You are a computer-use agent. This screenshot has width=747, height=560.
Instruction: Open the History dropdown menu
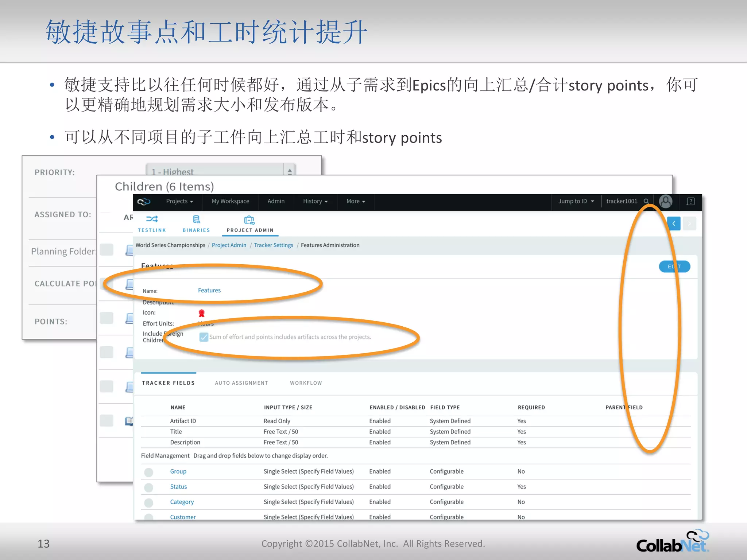315,201
